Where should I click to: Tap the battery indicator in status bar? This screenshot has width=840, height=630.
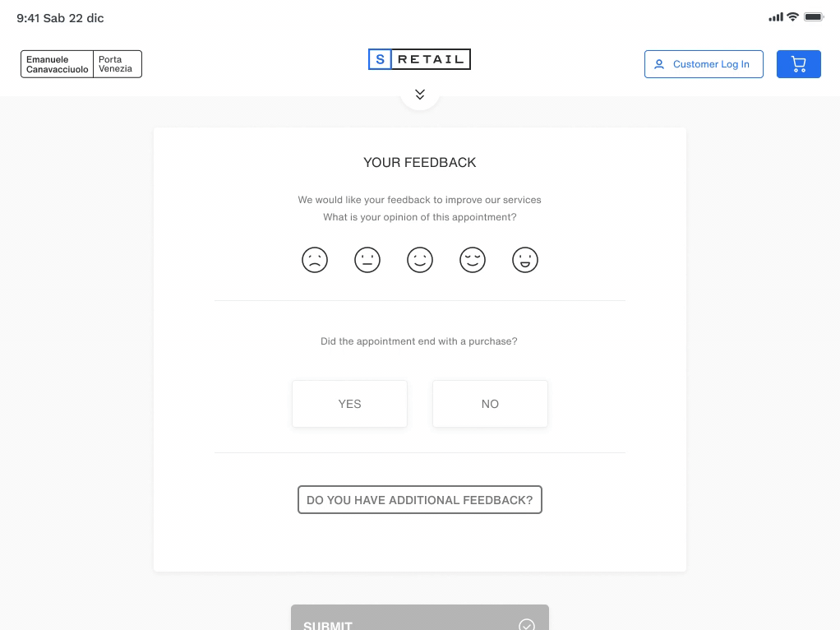tap(814, 17)
